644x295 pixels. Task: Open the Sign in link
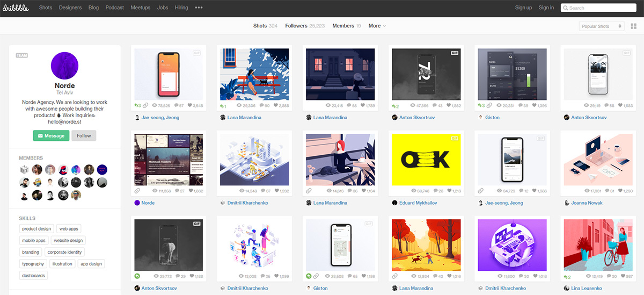546,8
